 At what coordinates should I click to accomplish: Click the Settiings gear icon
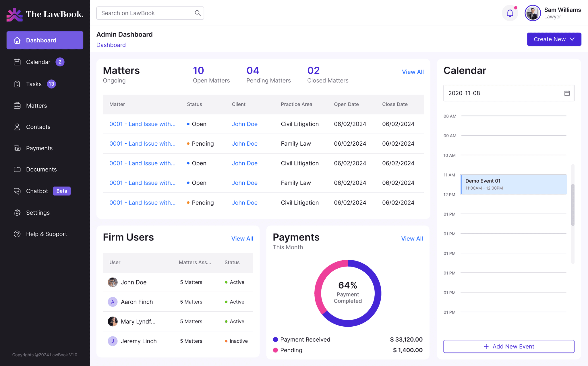tap(17, 213)
